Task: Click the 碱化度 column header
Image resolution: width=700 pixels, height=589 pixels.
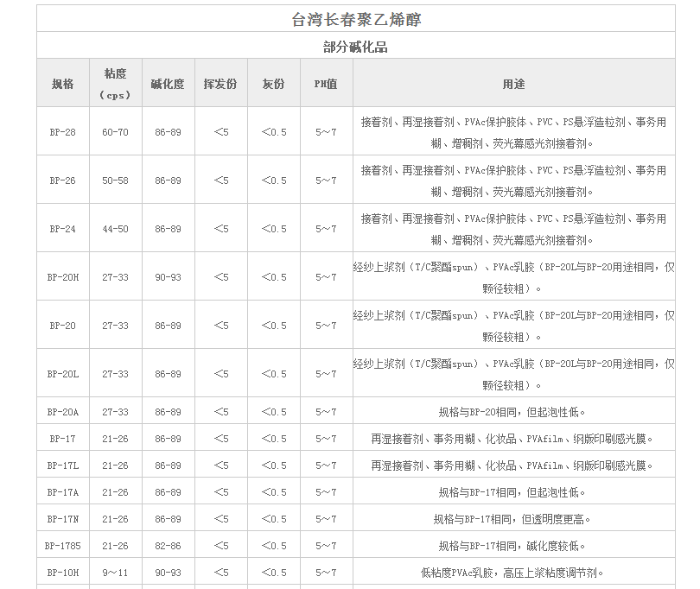Action: (x=168, y=84)
